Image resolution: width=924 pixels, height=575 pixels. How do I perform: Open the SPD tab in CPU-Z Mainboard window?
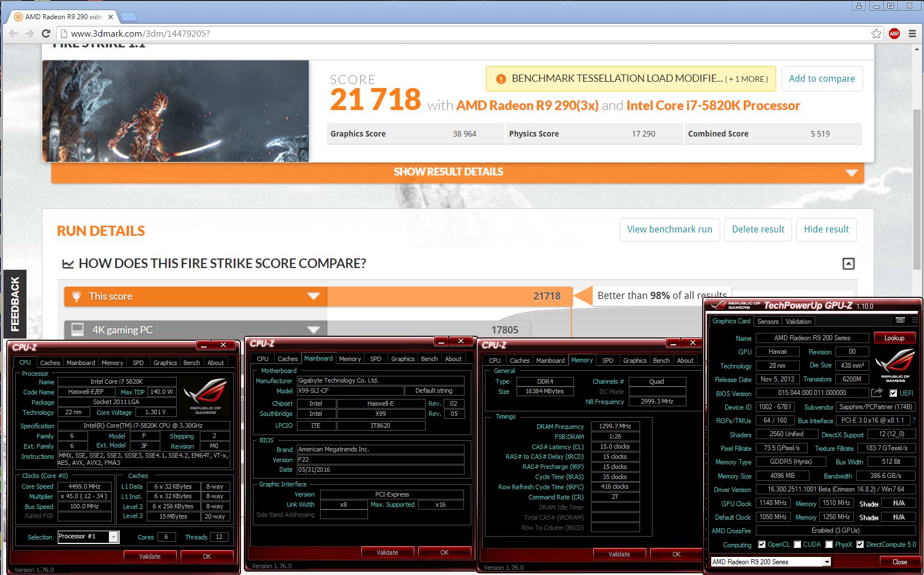(375, 359)
